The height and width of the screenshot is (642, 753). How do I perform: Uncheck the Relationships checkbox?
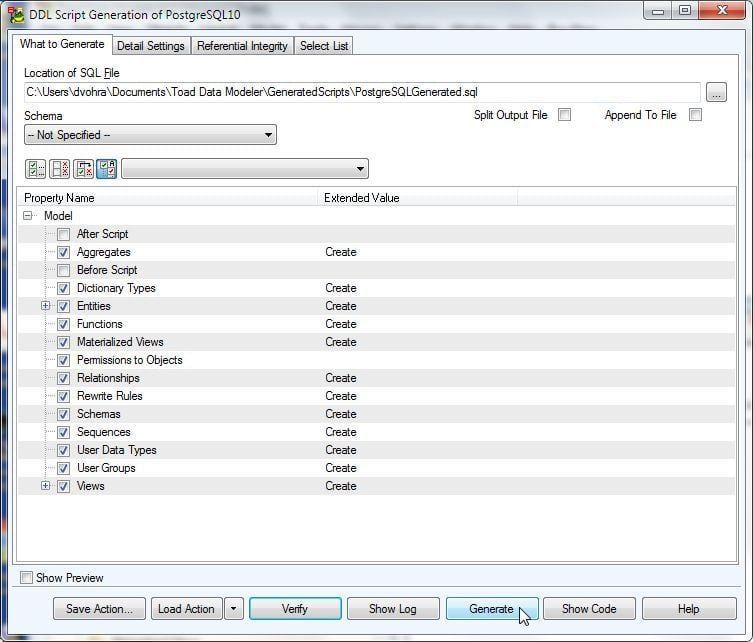pyautogui.click(x=63, y=378)
